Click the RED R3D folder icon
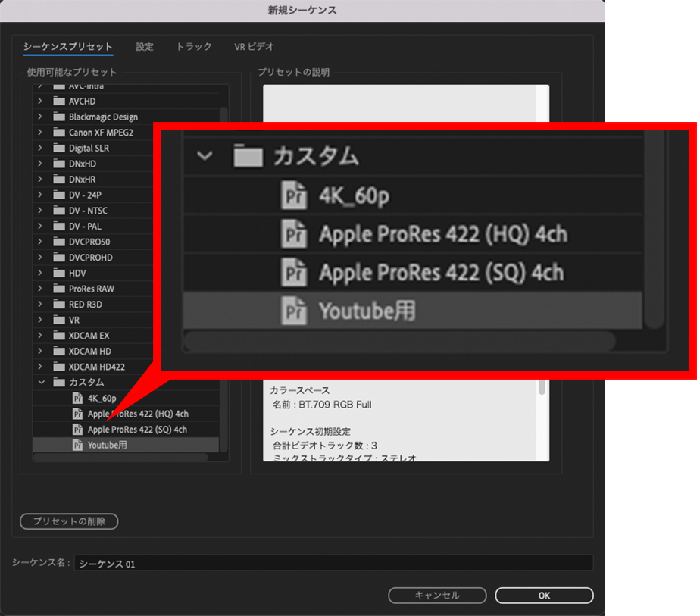 coord(59,305)
